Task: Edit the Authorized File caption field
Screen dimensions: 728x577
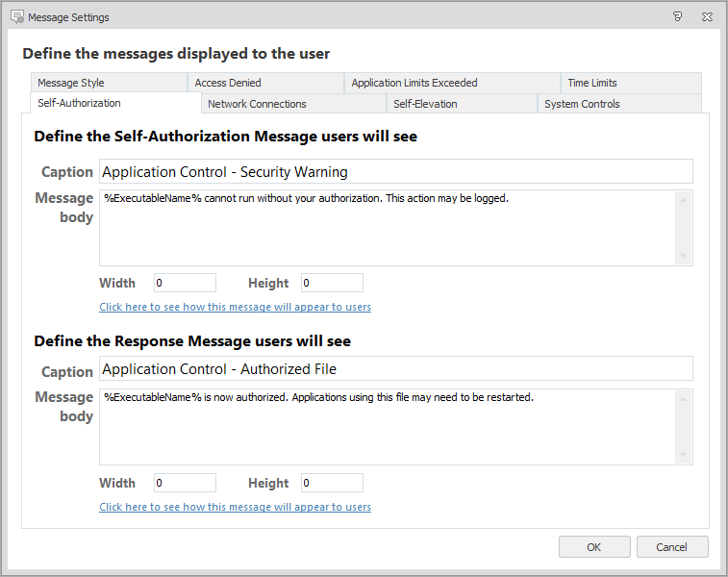Action: tap(395, 369)
